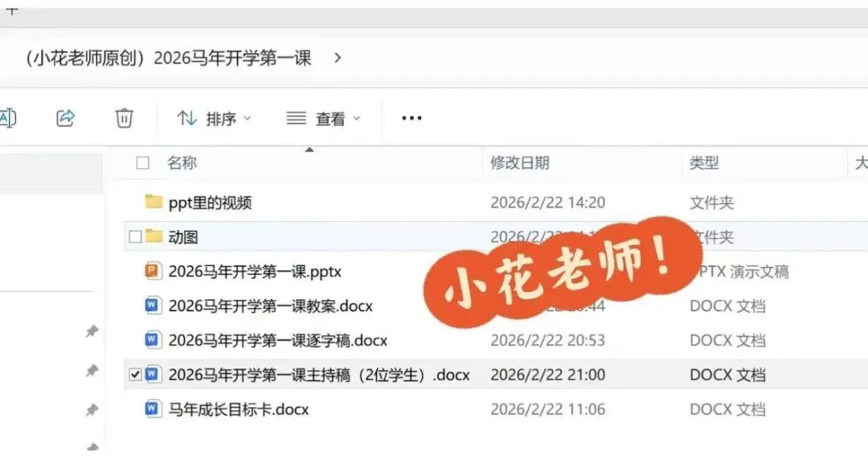The height and width of the screenshot is (469, 868).
Task: Select the PowerPoint icon of 2026马年开学第一课.pptx
Action: pos(153,271)
